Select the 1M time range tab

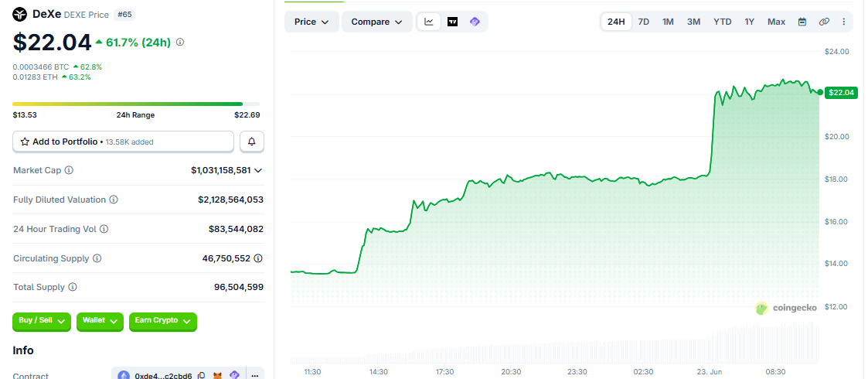pyautogui.click(x=668, y=22)
